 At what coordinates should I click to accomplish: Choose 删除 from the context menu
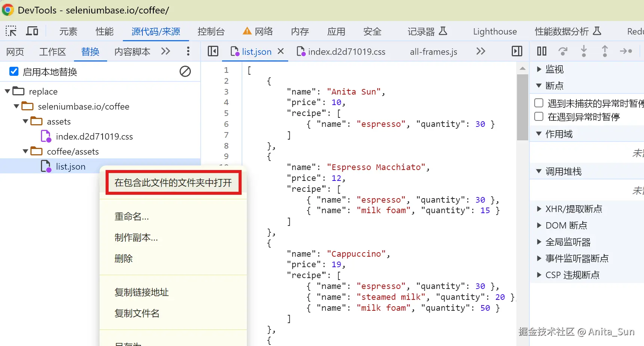tap(173, 259)
